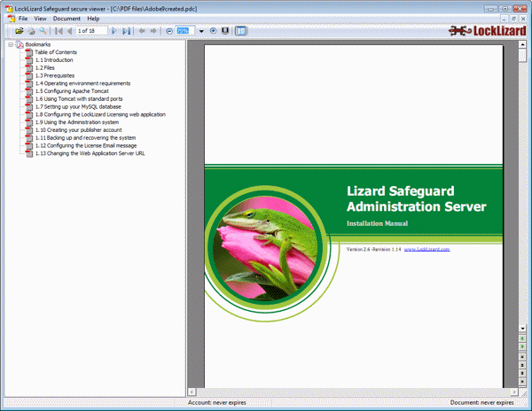Click the page number input field

click(91, 31)
